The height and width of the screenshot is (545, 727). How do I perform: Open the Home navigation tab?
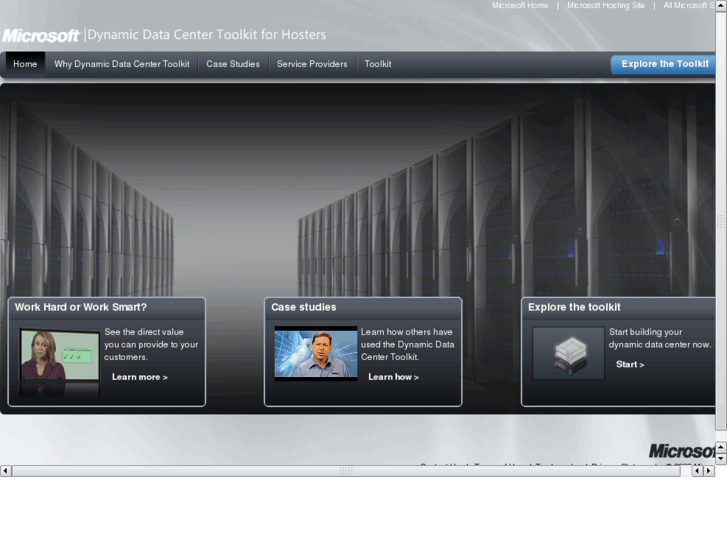(x=25, y=64)
